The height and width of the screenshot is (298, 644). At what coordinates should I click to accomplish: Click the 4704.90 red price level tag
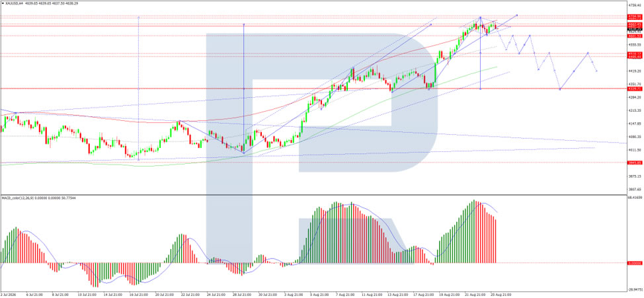pos(635,16)
